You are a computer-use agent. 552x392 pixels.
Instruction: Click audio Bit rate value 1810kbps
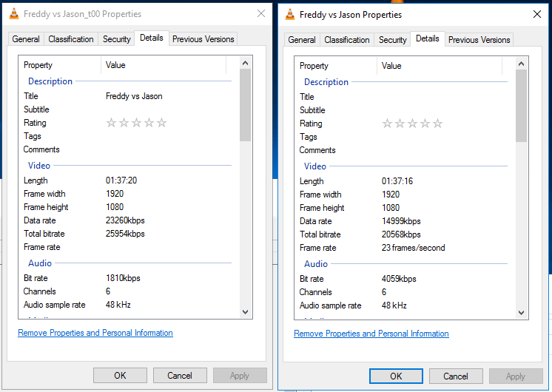click(123, 278)
